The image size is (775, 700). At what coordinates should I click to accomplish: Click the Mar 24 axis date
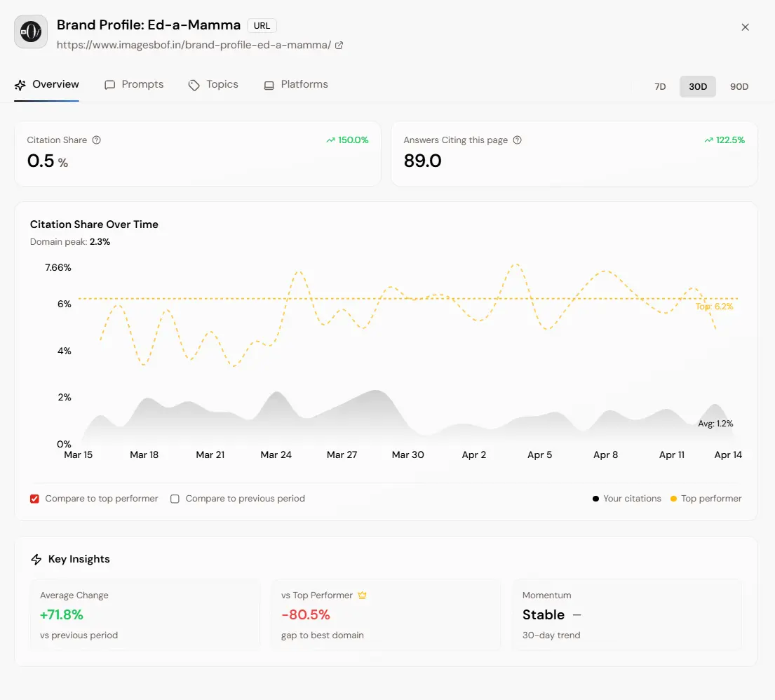(x=276, y=455)
